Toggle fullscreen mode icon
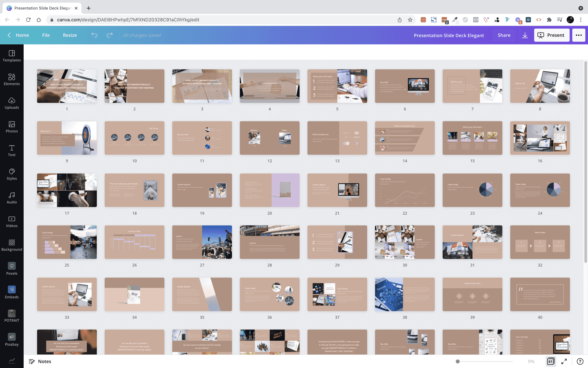The height and width of the screenshot is (368, 588). point(564,361)
